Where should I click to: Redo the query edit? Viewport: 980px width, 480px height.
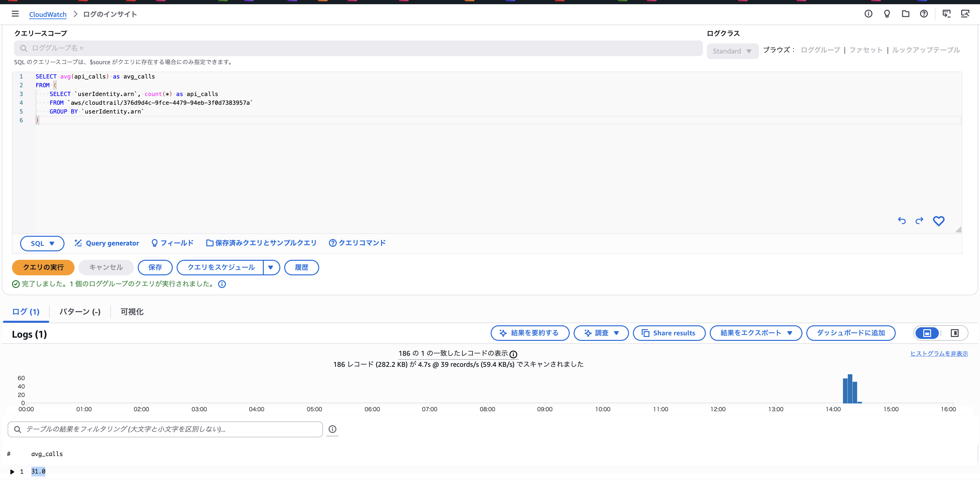[919, 221]
